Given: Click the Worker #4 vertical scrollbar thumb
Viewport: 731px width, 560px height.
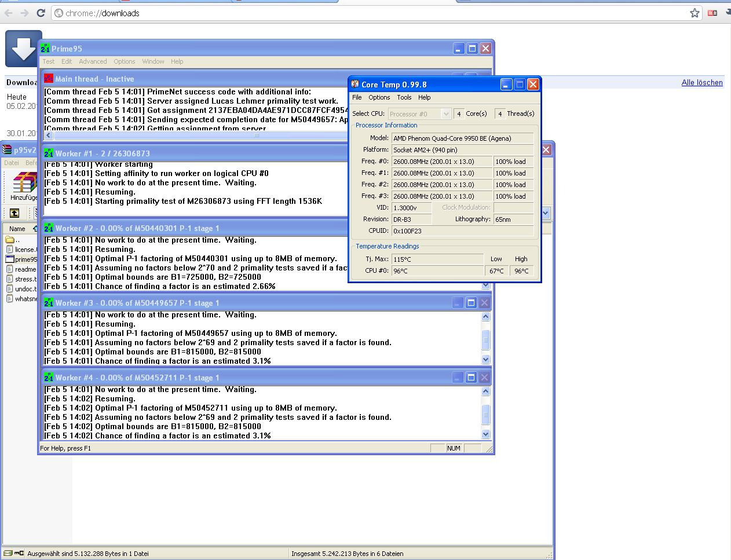Looking at the screenshot, I should pos(485,414).
